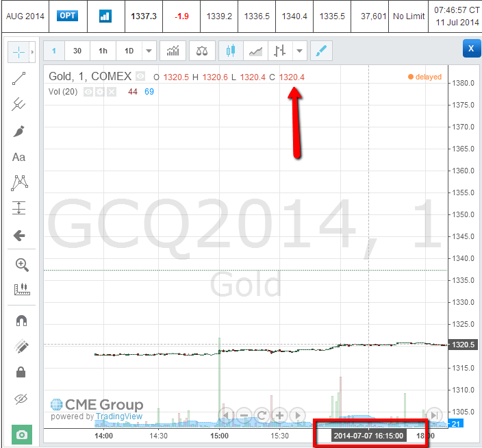Close the chart with X button
482x448 pixels.
pos(471,48)
